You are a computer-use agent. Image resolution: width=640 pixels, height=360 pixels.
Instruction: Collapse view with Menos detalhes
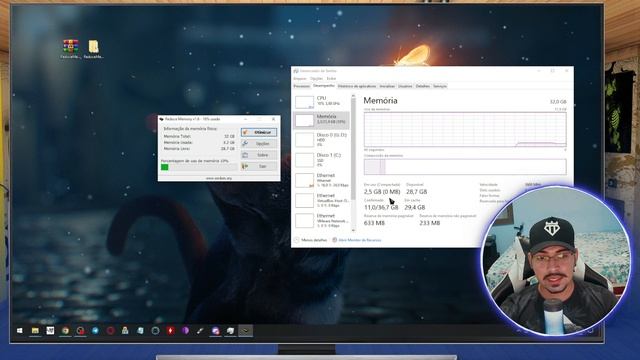[311, 240]
